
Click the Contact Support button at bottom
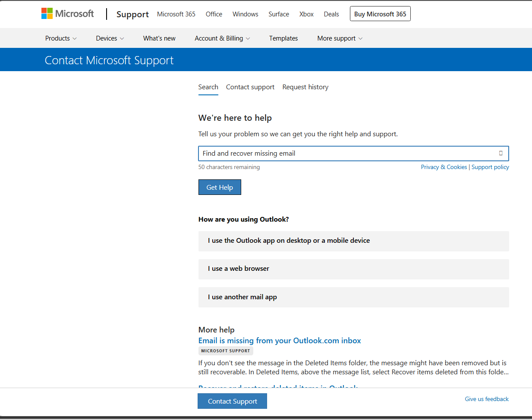(233, 401)
